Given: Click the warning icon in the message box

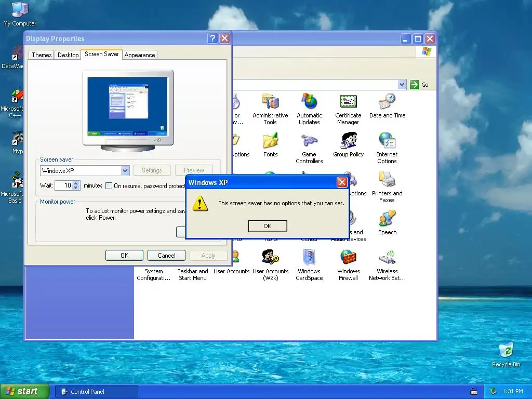Looking at the screenshot, I should 200,203.
